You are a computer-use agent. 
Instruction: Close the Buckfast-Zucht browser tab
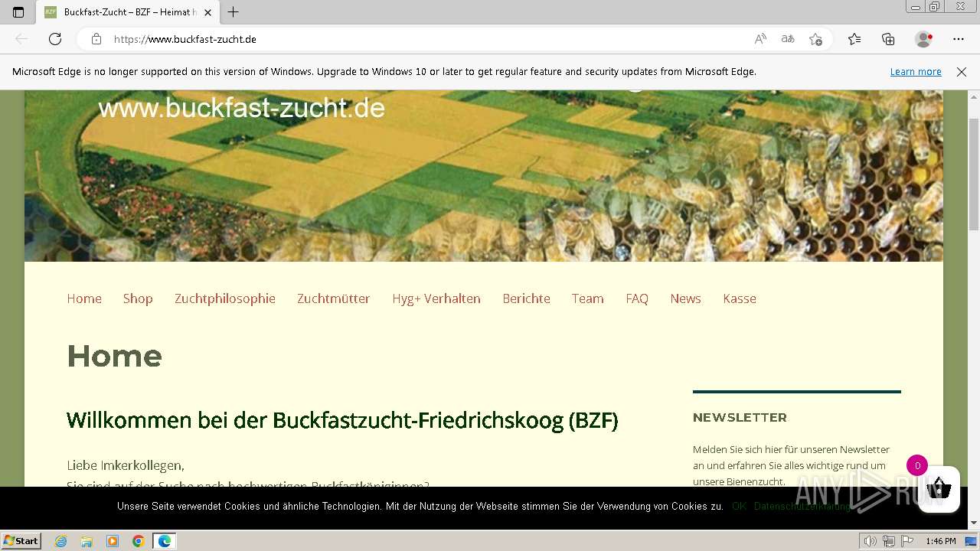pos(207,12)
